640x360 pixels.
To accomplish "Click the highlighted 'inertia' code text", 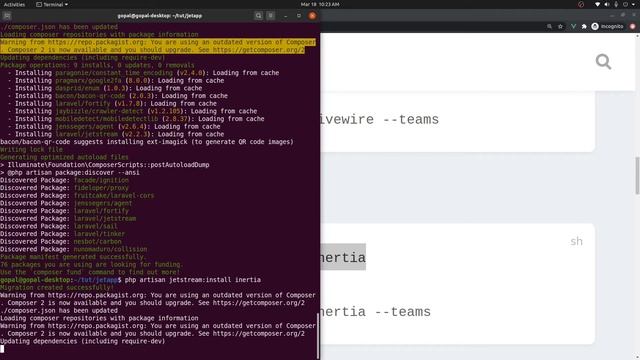I will pos(343,257).
